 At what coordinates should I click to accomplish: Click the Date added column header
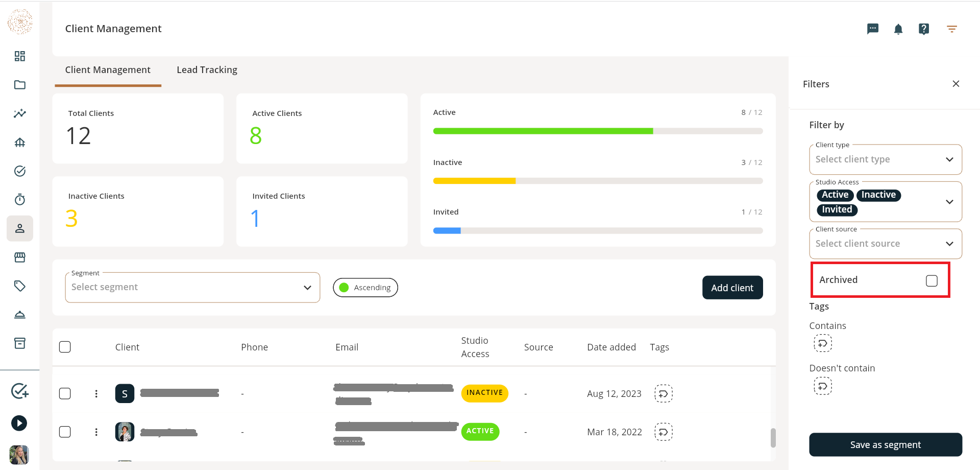(611, 347)
